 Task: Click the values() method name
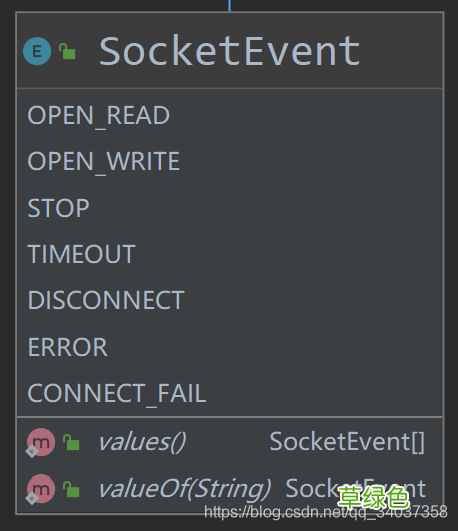click(x=142, y=442)
